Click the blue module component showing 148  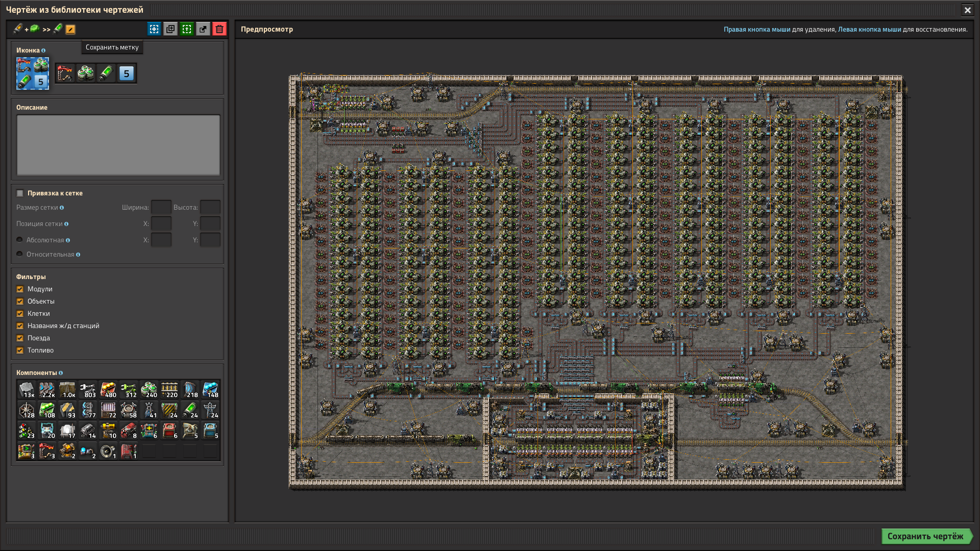coord(210,390)
